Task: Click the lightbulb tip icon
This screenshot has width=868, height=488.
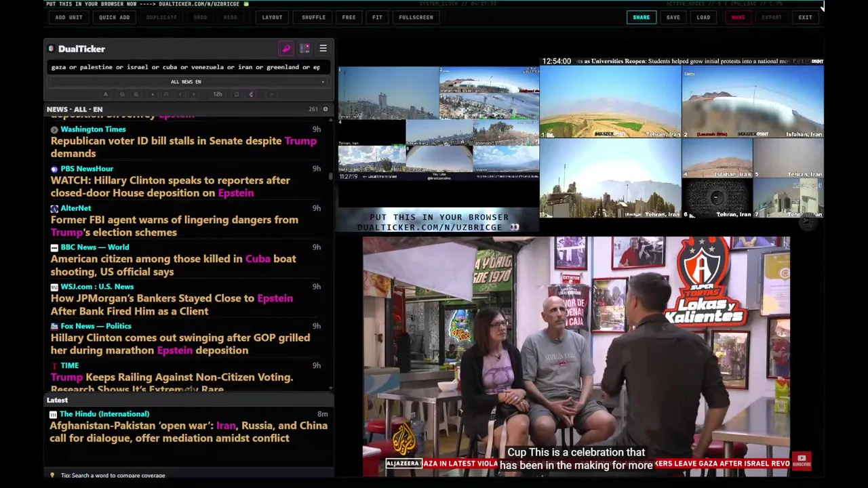Action: coord(52,475)
